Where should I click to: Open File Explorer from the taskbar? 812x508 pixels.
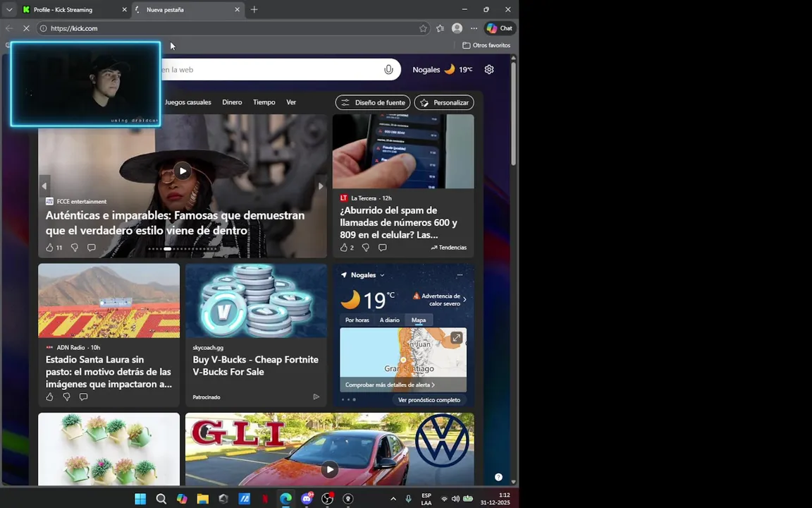(202, 499)
